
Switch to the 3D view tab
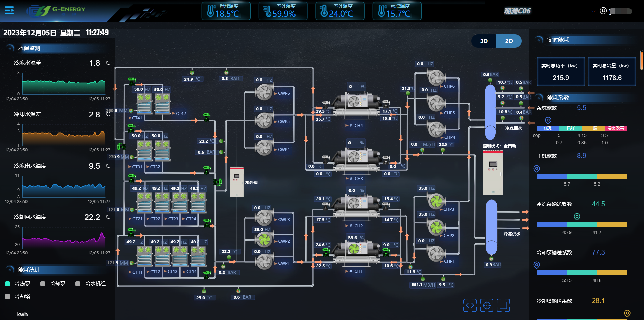[484, 41]
